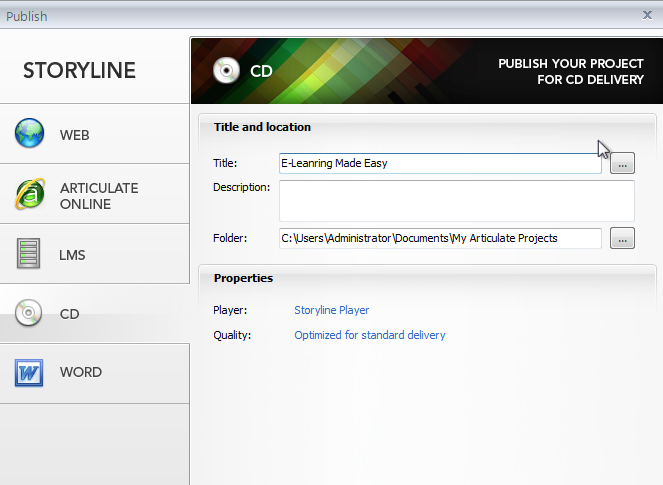Focus the Description text box

(456, 200)
